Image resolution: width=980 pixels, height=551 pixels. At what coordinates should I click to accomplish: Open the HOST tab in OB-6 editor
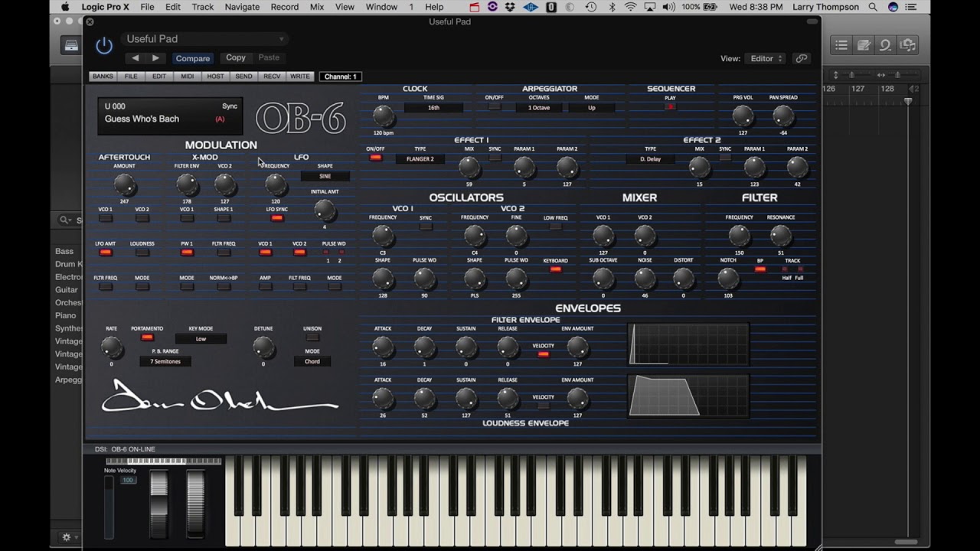[x=216, y=77]
